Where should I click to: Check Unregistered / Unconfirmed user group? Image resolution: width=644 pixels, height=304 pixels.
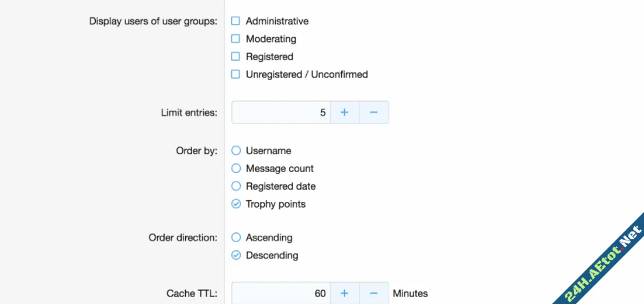click(235, 75)
